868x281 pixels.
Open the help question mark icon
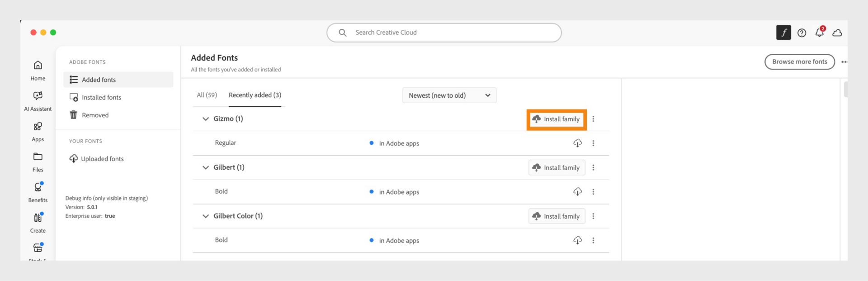(x=802, y=33)
